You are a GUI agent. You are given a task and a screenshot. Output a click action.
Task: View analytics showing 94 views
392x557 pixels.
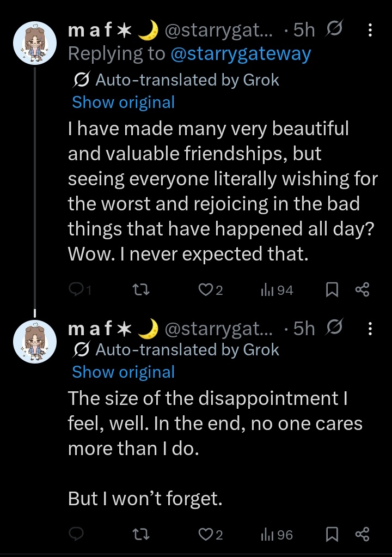coord(277,290)
